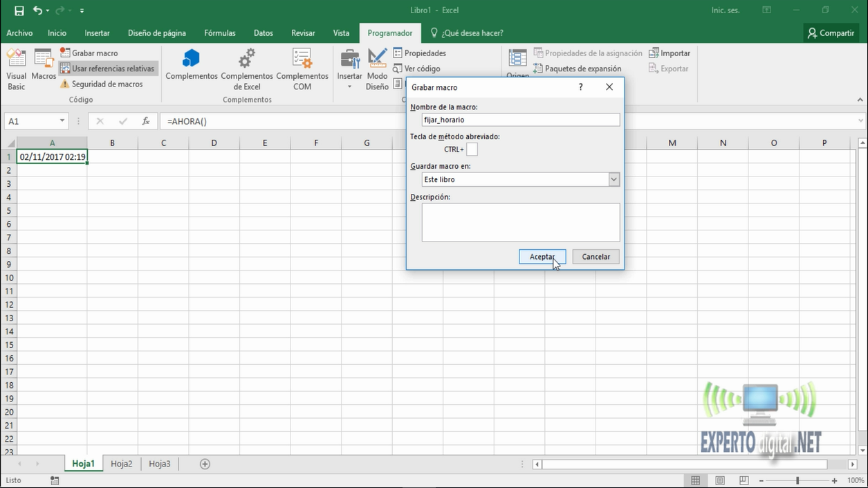Click the save icon in title bar

point(19,10)
